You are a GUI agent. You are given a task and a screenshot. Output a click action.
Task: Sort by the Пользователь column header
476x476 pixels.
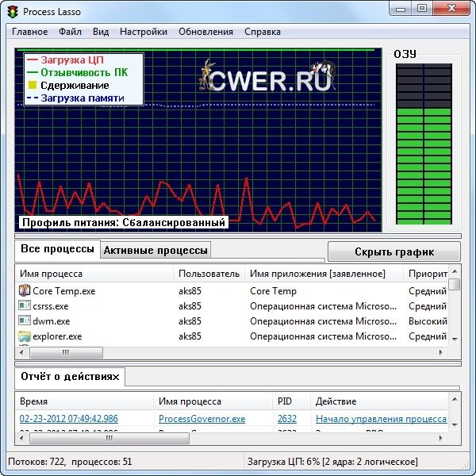(209, 274)
